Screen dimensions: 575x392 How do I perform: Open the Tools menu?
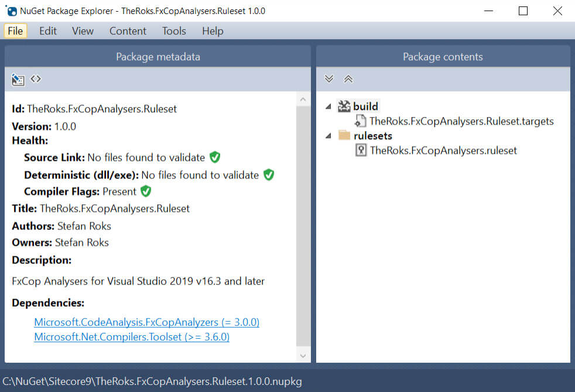coord(173,31)
